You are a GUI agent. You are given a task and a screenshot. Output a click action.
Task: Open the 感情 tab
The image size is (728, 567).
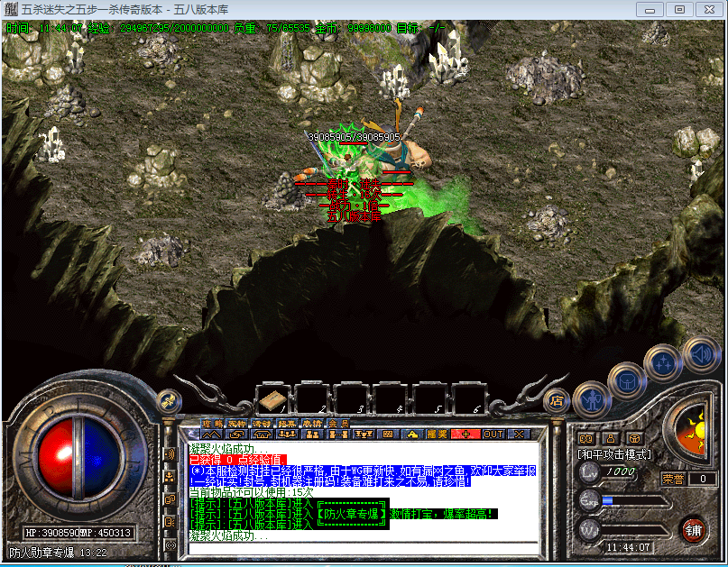[312, 423]
